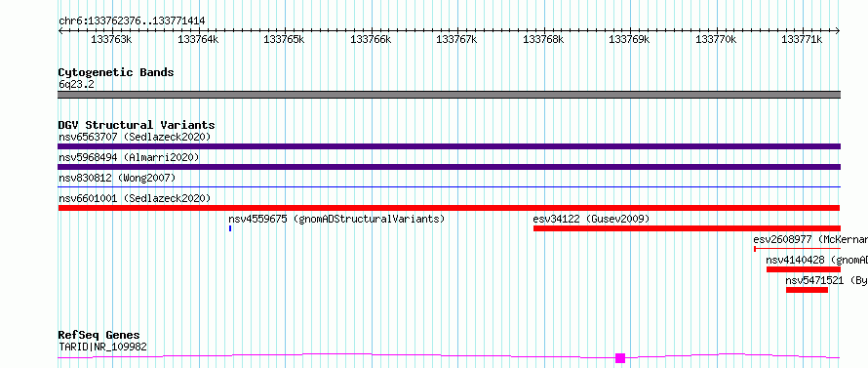This screenshot has height=368, width=868.
Task: Click the 6q23.2 band label
Action: point(76,84)
